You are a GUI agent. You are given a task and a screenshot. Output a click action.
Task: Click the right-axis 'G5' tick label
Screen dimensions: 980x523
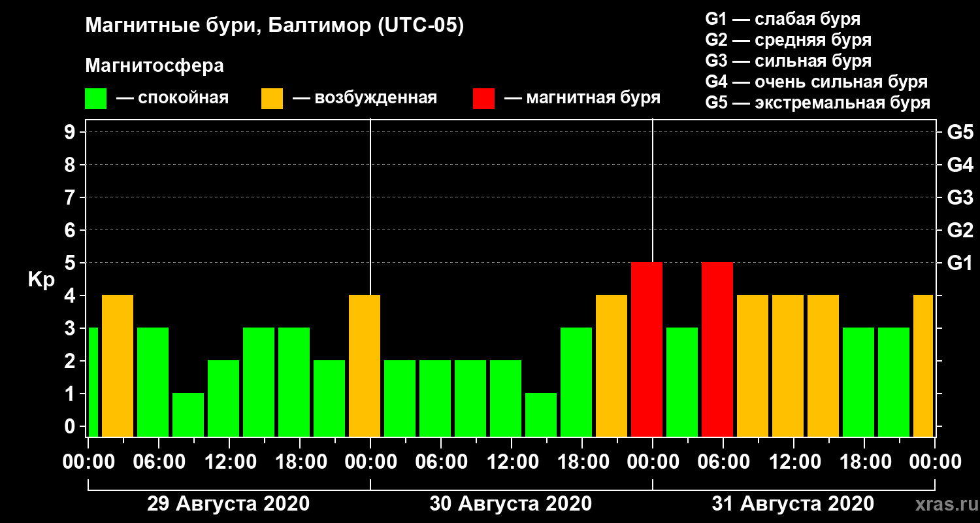tap(960, 132)
